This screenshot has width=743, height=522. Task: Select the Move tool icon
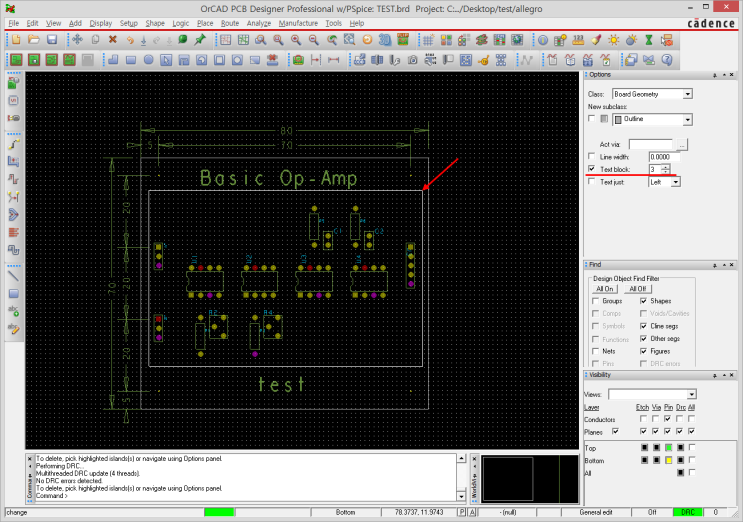(x=77, y=40)
